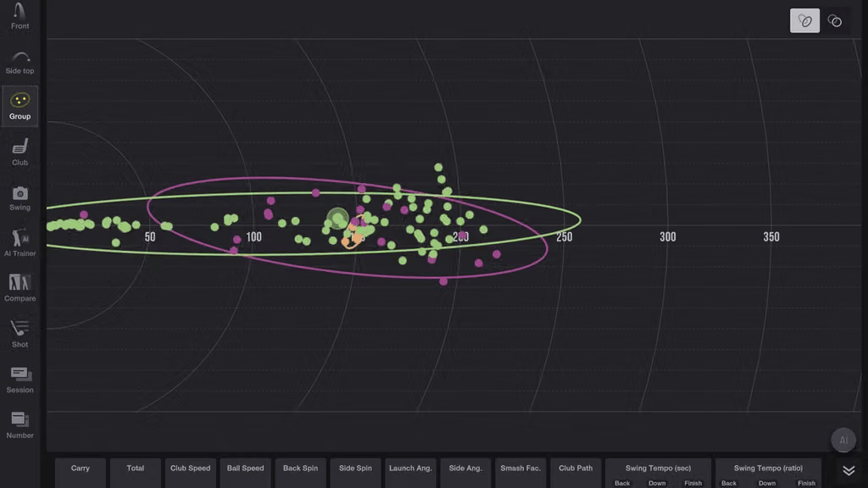Open the Swing camera view
The width and height of the screenshot is (868, 488).
[x=20, y=198]
